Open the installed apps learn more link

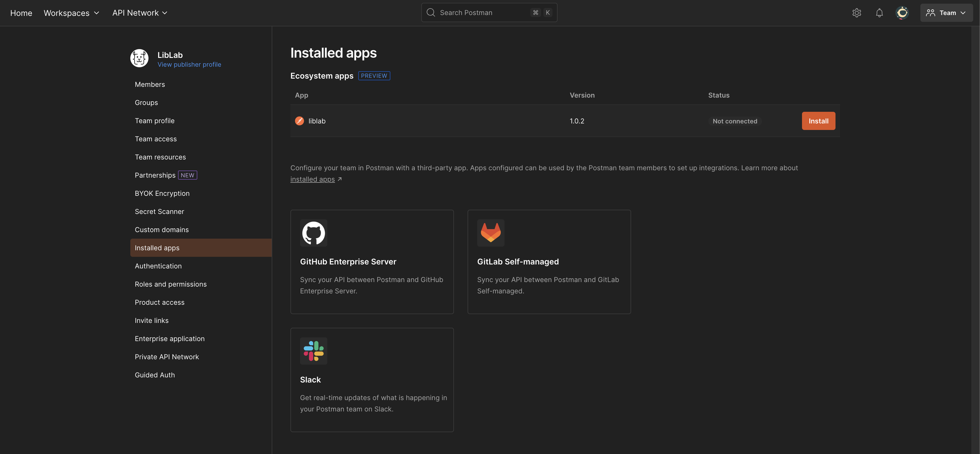click(x=313, y=179)
